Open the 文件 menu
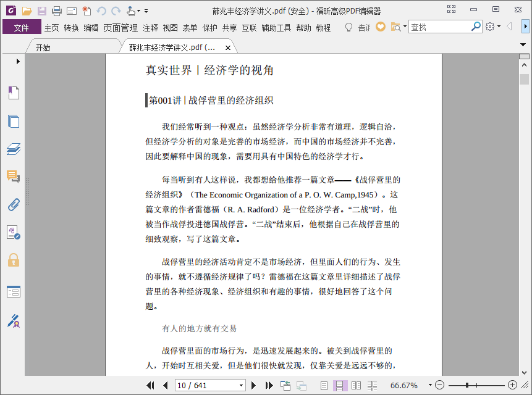The width and height of the screenshot is (532, 395). pyautogui.click(x=22, y=27)
